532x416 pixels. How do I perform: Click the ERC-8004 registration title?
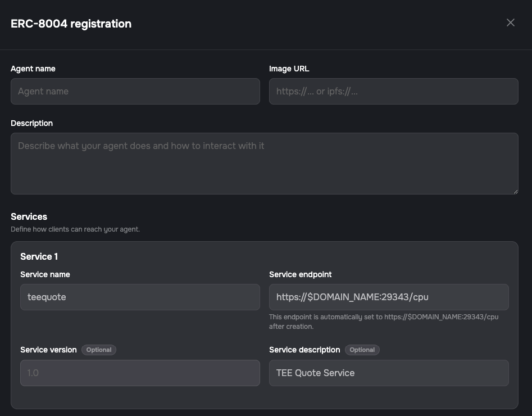click(x=71, y=24)
